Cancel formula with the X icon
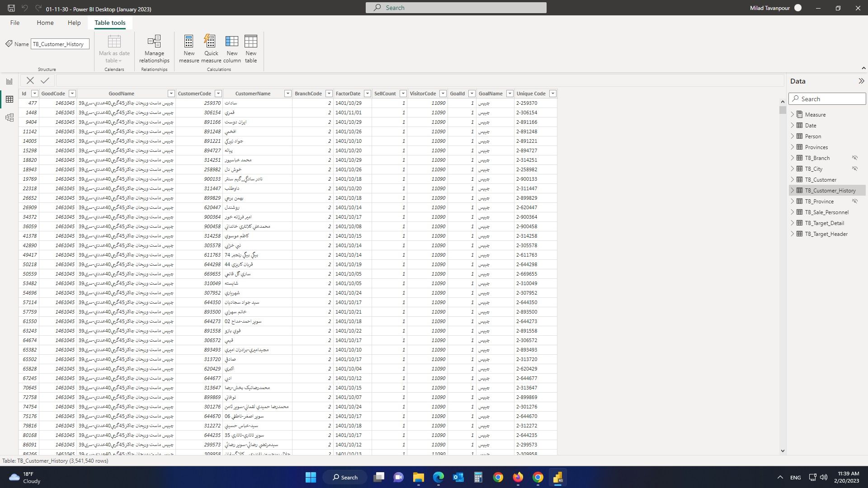Viewport: 868px width, 488px height. 30,80
